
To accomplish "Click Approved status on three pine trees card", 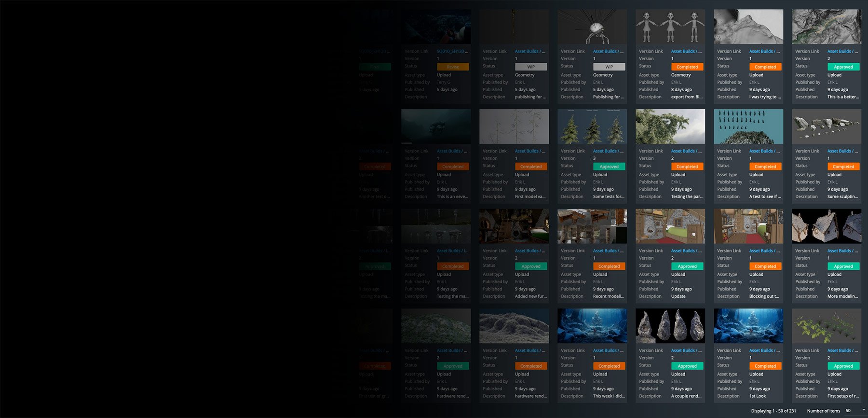I will 609,167.
